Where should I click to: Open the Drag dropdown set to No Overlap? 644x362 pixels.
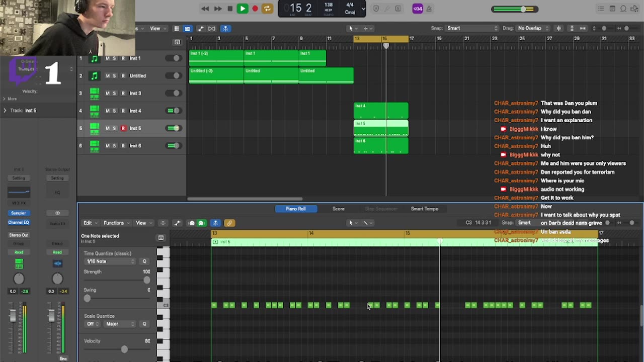pyautogui.click(x=533, y=28)
